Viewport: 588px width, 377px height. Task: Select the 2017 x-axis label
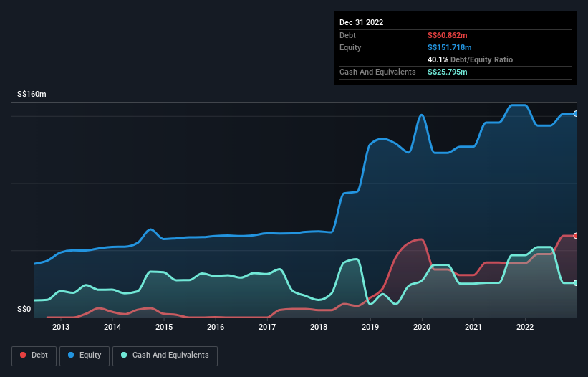point(267,327)
